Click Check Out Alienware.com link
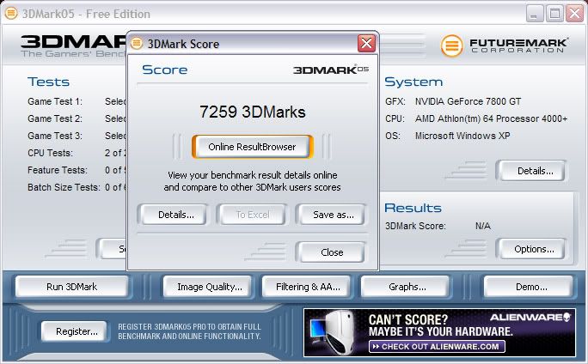 pyautogui.click(x=437, y=346)
